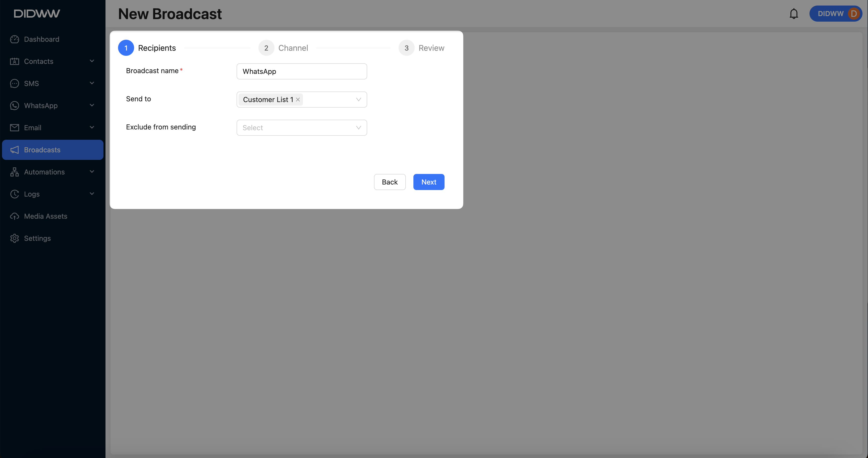This screenshot has height=458, width=868.
Task: Click the Broadcasts megaphone icon
Action: click(15, 150)
